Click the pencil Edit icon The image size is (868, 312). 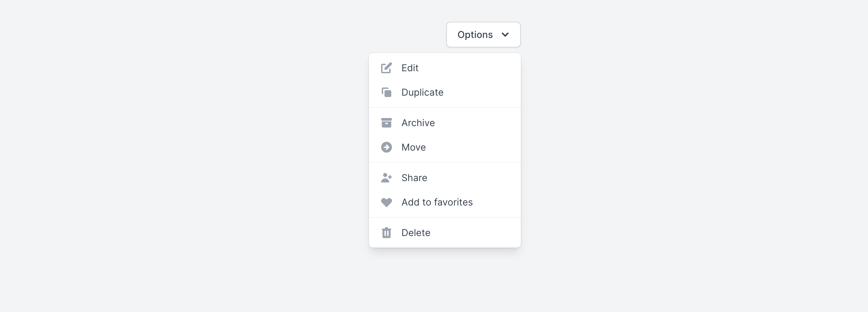click(x=386, y=68)
